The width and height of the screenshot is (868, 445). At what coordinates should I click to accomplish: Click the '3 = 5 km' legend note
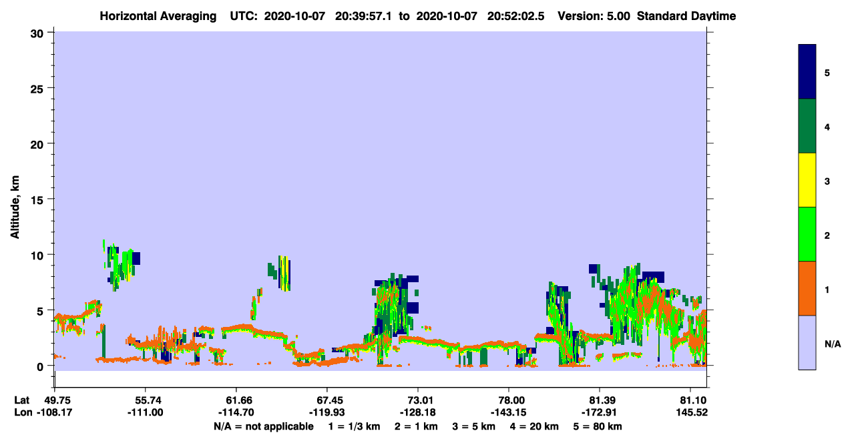click(x=475, y=426)
